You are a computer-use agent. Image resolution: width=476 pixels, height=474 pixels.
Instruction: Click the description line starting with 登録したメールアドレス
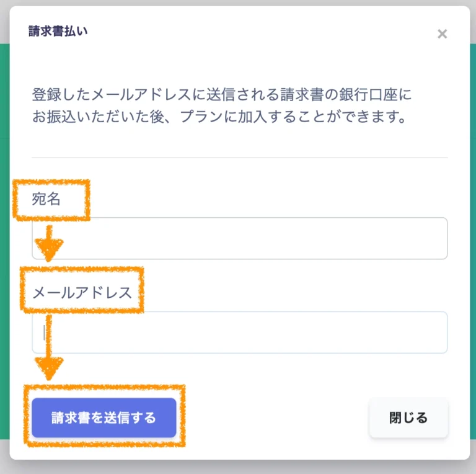pyautogui.click(x=222, y=96)
